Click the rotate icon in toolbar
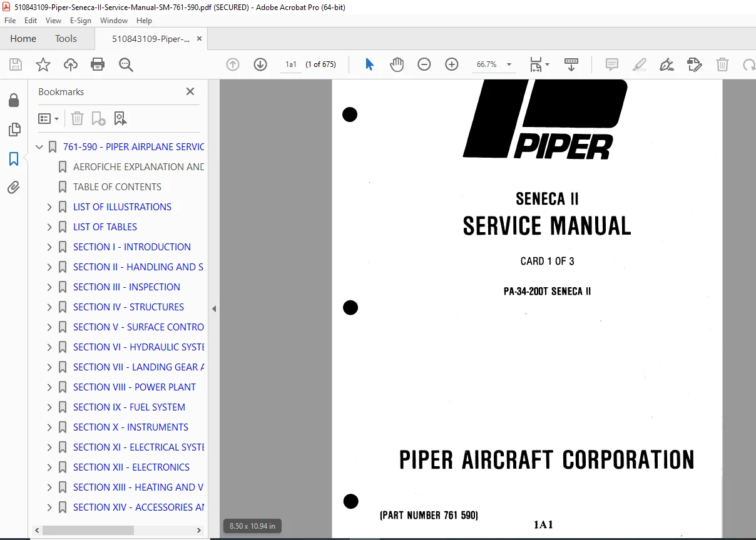Screen dimensions: 756x540 tap(748, 64)
